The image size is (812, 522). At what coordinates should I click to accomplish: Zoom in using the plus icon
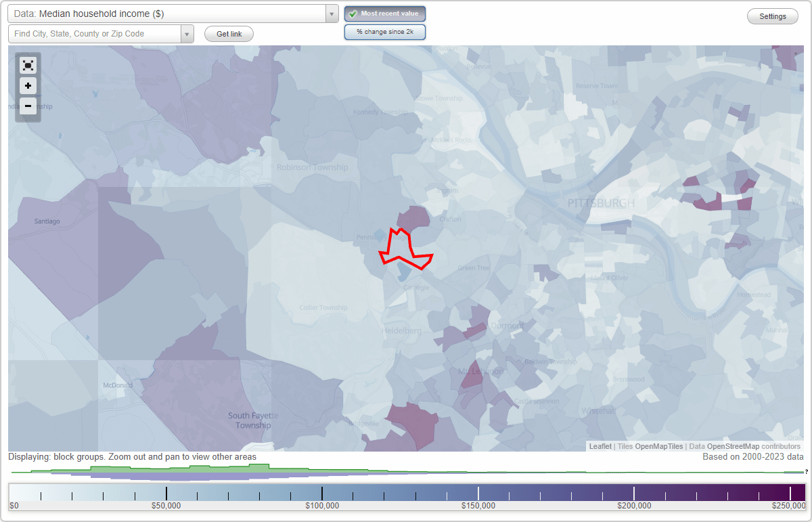(x=28, y=85)
